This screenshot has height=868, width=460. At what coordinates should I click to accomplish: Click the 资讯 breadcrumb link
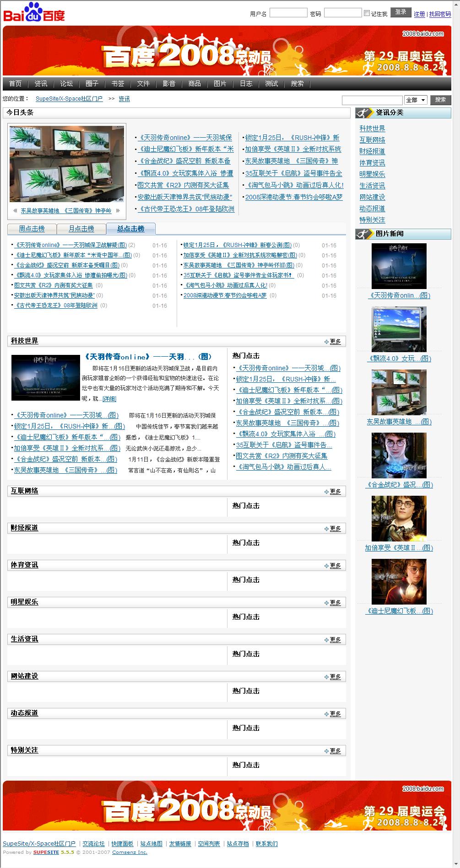[124, 99]
